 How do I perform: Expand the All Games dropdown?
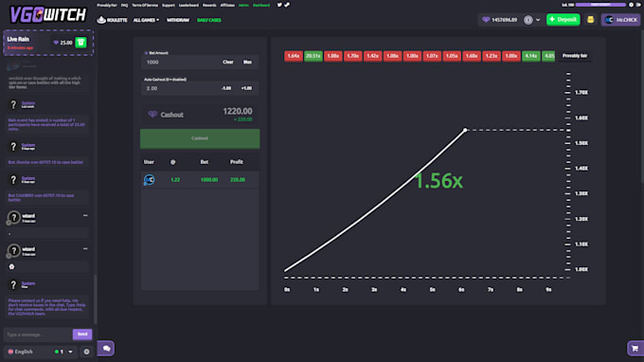coord(146,20)
